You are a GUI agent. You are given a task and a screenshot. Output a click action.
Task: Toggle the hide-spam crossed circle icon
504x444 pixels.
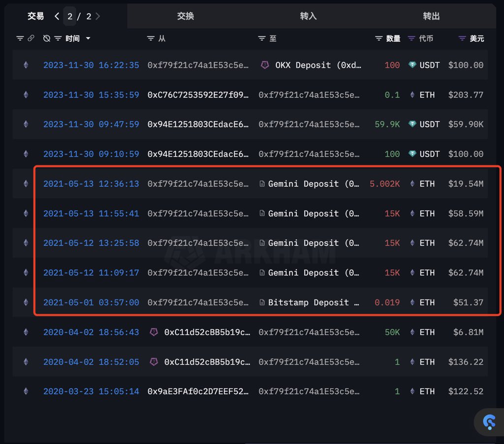coord(47,38)
